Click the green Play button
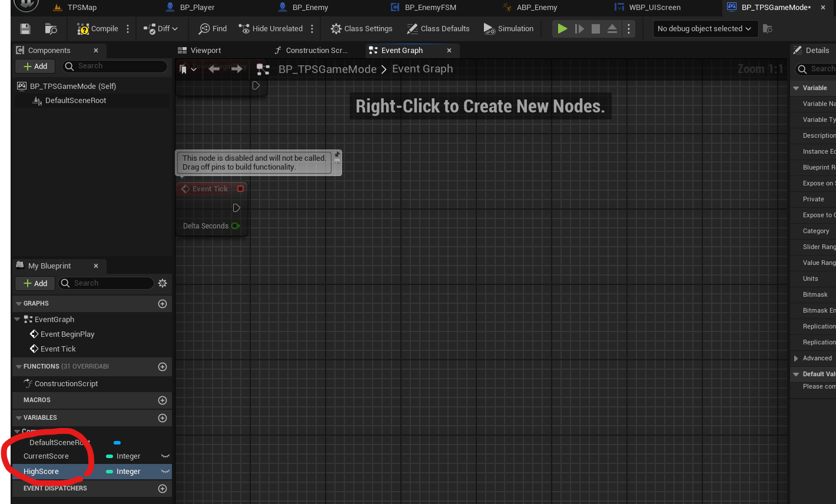This screenshot has height=504, width=836. pos(563,29)
